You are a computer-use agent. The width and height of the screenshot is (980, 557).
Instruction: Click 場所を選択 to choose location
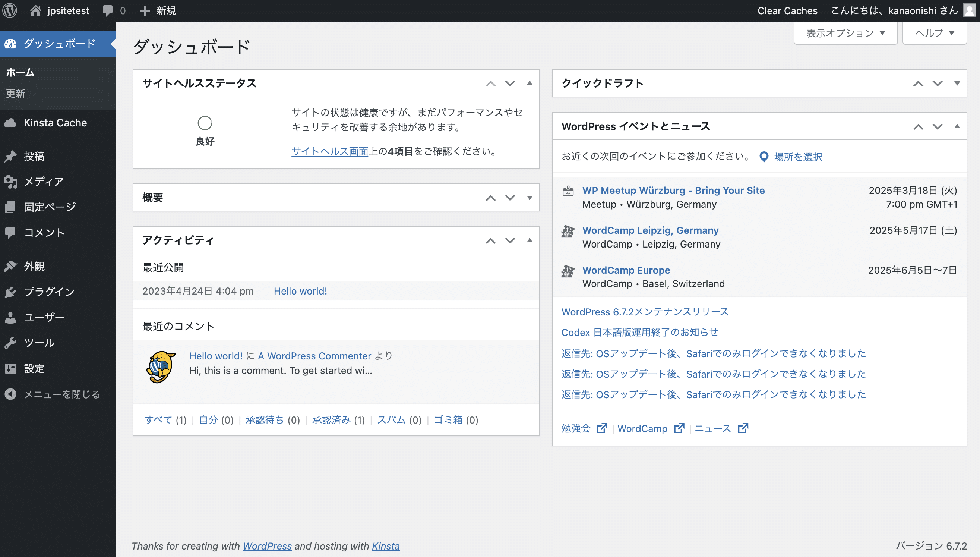(798, 157)
